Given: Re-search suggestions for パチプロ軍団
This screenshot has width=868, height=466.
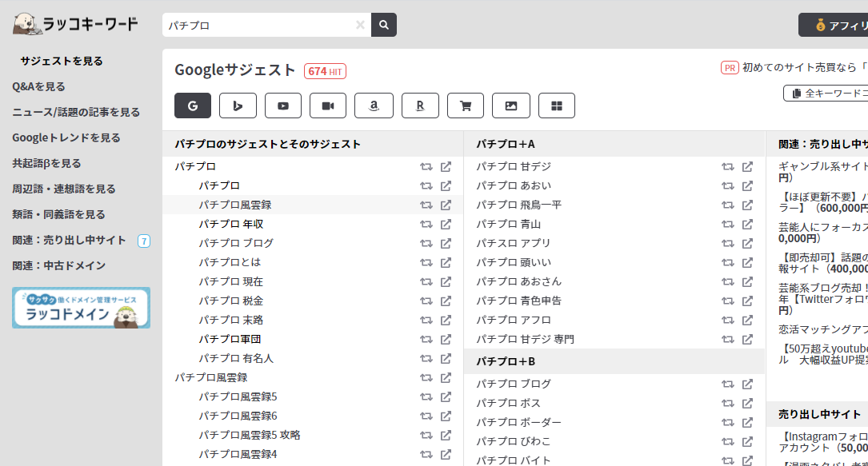Looking at the screenshot, I should click(426, 340).
